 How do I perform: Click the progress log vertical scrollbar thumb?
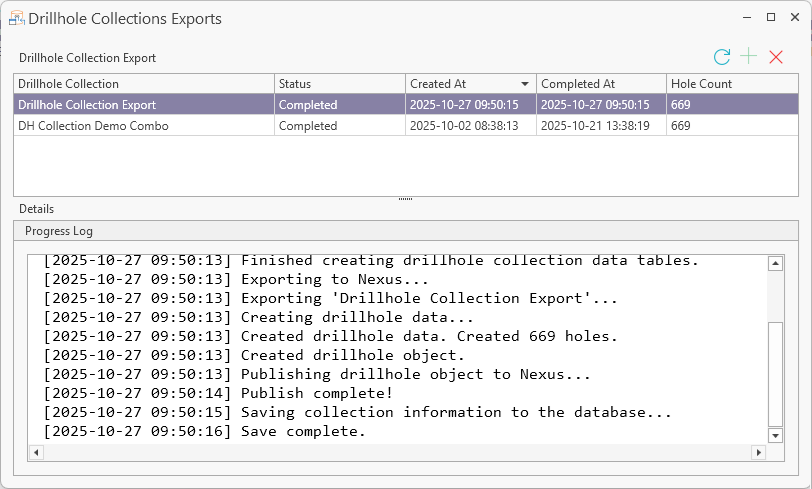click(775, 374)
